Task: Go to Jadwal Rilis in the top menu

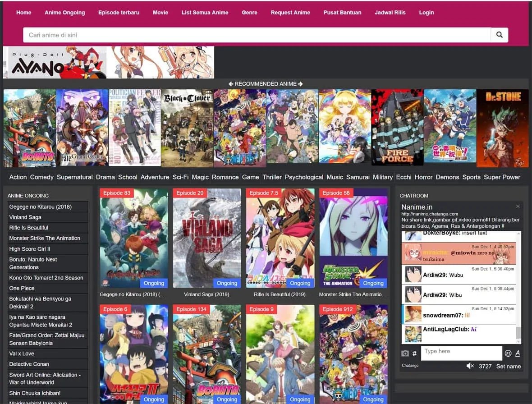Action: tap(390, 13)
